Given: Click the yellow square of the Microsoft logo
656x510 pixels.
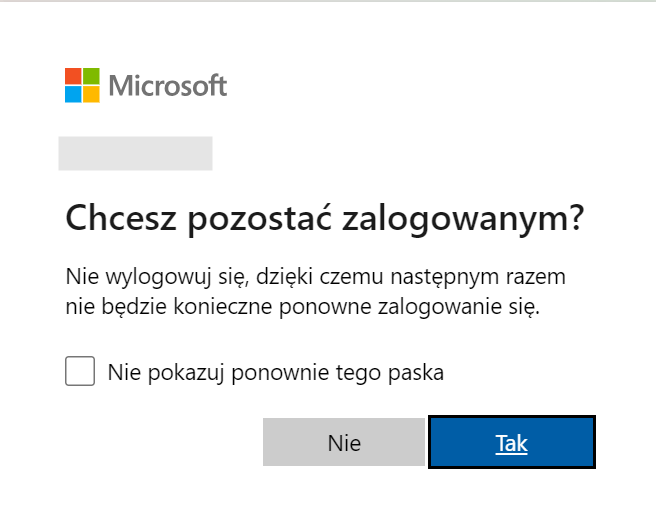Looking at the screenshot, I should [92, 95].
